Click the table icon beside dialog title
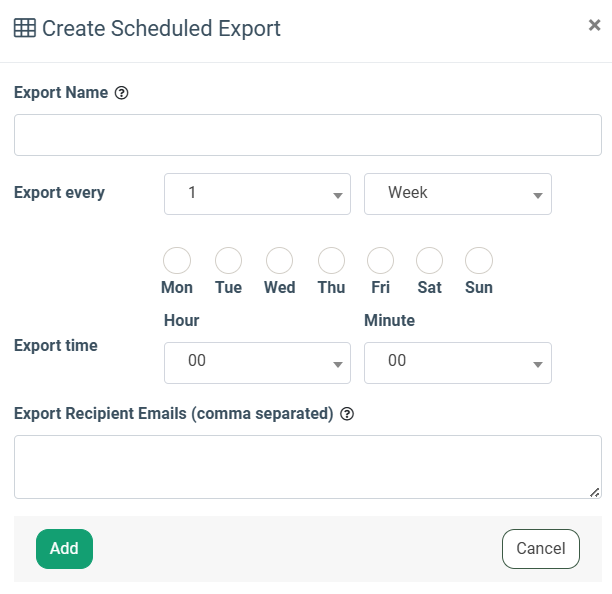This screenshot has height=594, width=612. (24, 28)
